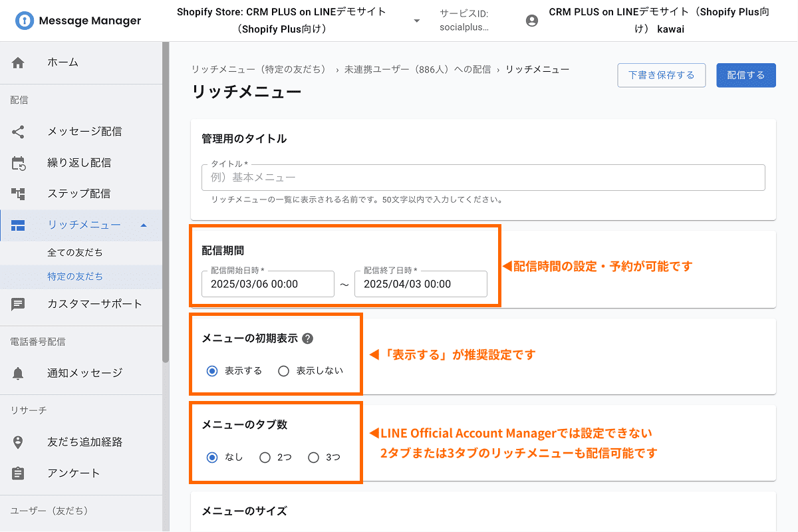Viewport: 798px width, 532px height.
Task: Set menu tab count to 3つ
Action: [x=313, y=457]
